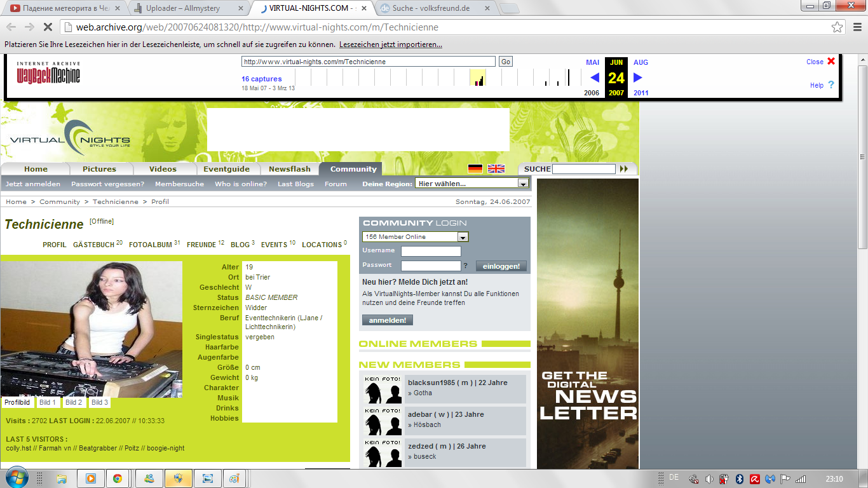868x488 pixels.
Task: Open new member adebar profile
Action: tap(445, 414)
